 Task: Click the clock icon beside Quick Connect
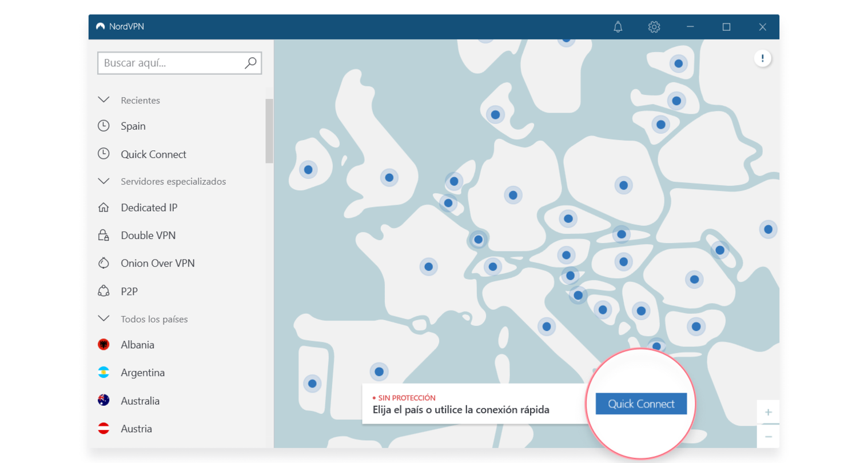pos(103,154)
